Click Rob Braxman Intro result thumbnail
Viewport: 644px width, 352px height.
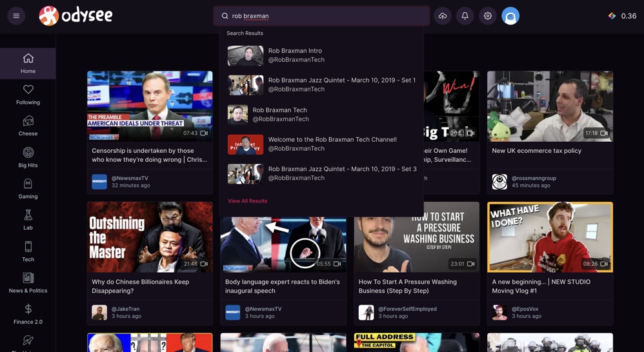coord(246,55)
